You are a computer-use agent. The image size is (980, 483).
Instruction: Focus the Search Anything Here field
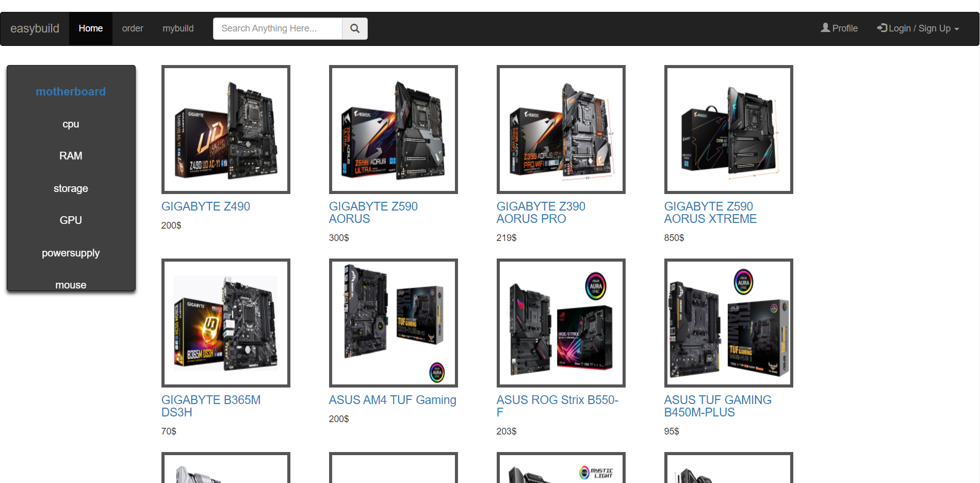coord(277,28)
